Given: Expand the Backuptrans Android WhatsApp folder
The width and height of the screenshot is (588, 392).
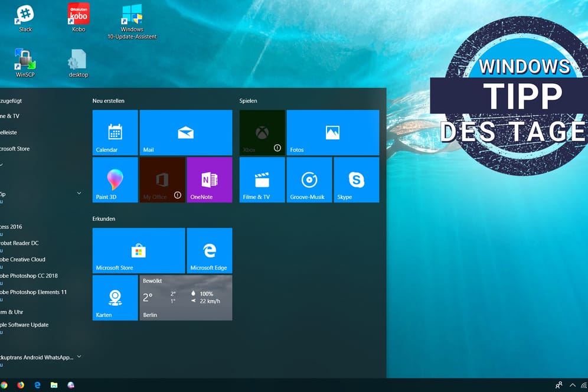Looking at the screenshot, I should tap(79, 357).
